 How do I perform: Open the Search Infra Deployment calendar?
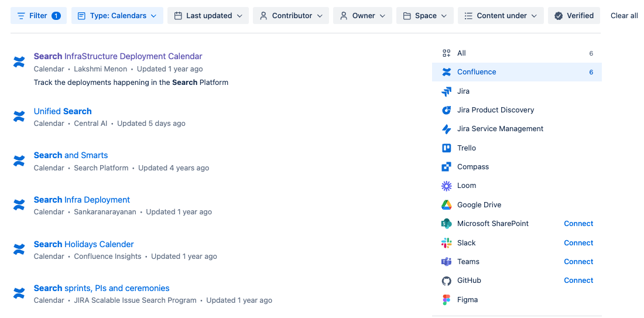tap(82, 200)
